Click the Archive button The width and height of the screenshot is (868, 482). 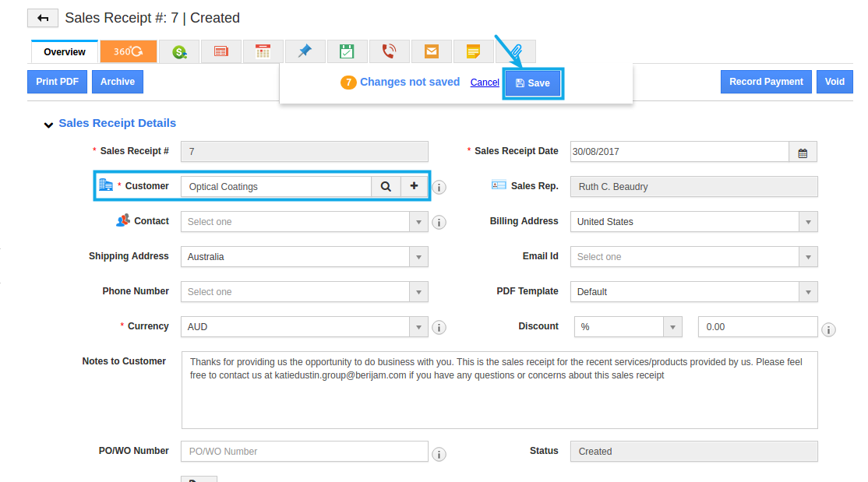[x=118, y=81]
